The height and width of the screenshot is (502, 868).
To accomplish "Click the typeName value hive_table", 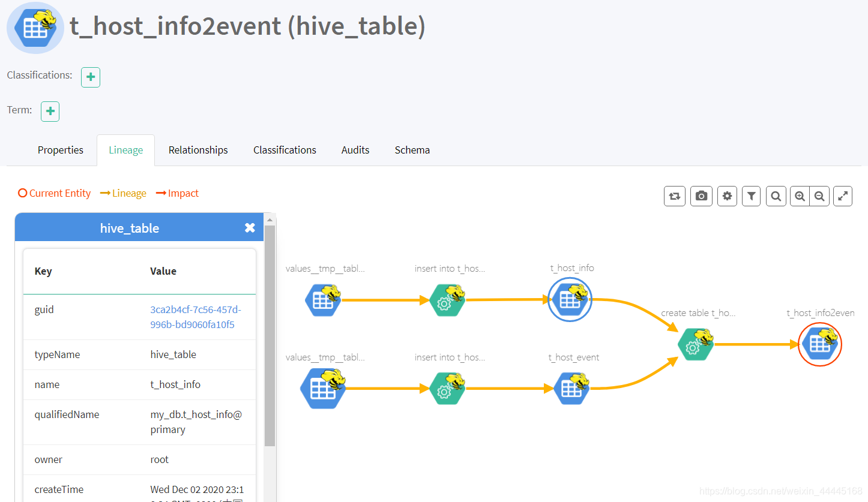I will coord(173,354).
